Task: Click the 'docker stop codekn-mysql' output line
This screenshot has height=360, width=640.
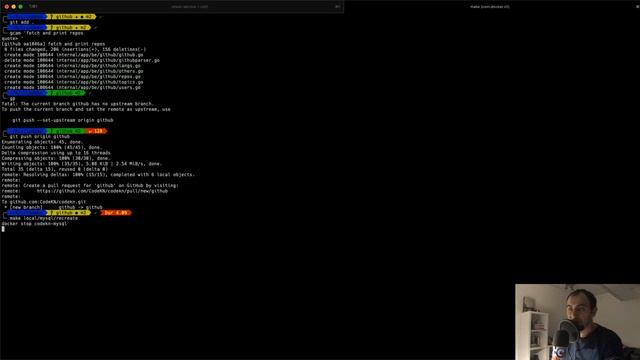Action: tap(34, 223)
